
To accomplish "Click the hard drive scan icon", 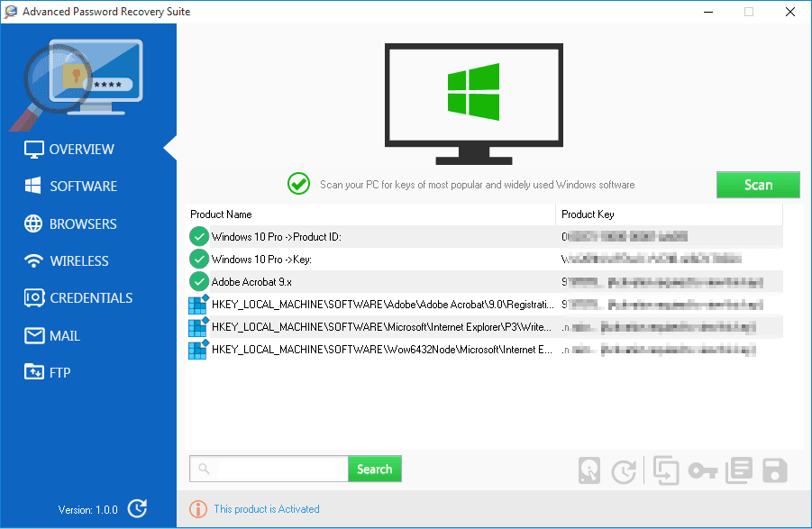I will pyautogui.click(x=589, y=470).
